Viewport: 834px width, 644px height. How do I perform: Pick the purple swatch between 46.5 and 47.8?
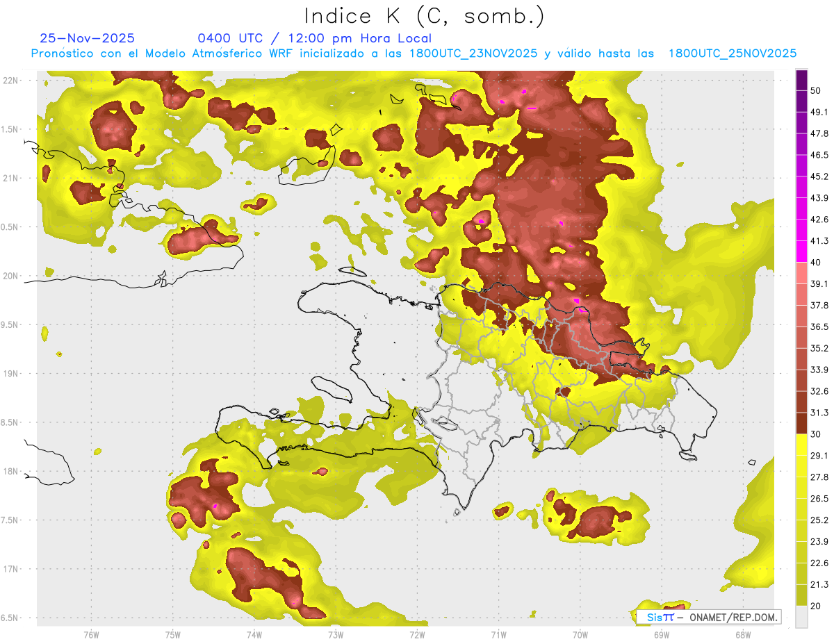click(x=801, y=145)
